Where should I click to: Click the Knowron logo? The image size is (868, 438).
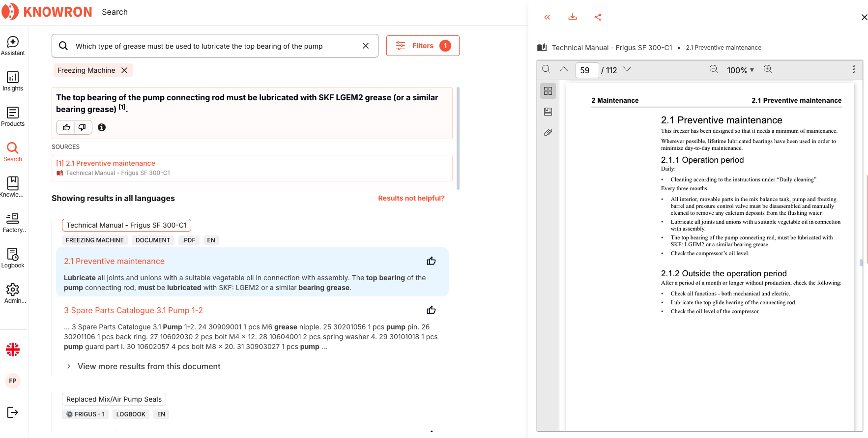[x=47, y=12]
